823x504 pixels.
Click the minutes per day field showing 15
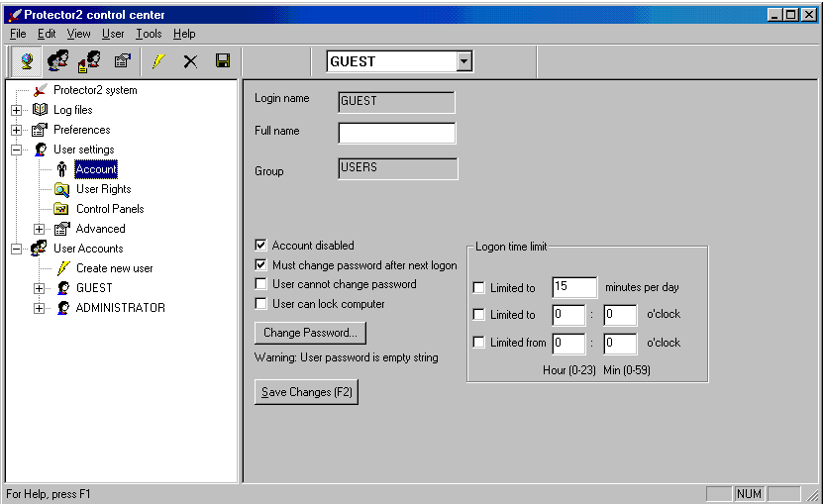574,288
